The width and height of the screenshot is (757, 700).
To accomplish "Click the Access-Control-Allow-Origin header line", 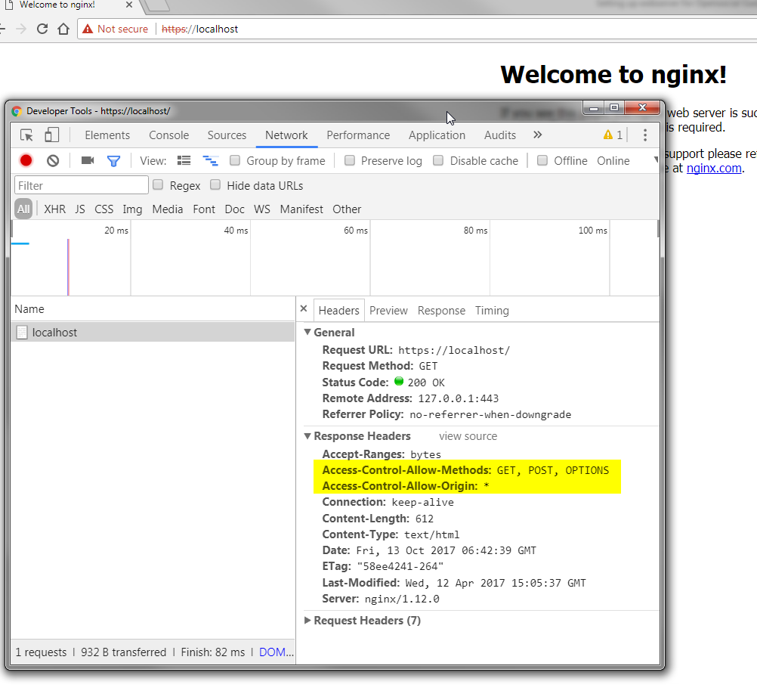I will pyautogui.click(x=406, y=486).
